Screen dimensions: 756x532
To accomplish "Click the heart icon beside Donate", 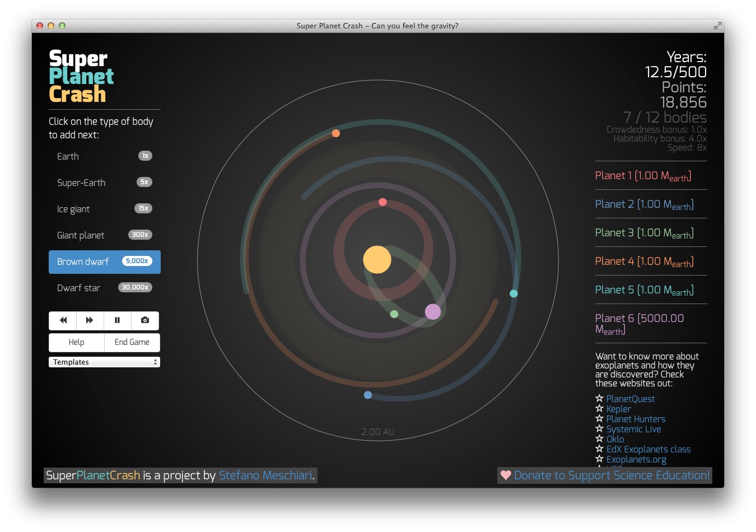I will [x=506, y=475].
